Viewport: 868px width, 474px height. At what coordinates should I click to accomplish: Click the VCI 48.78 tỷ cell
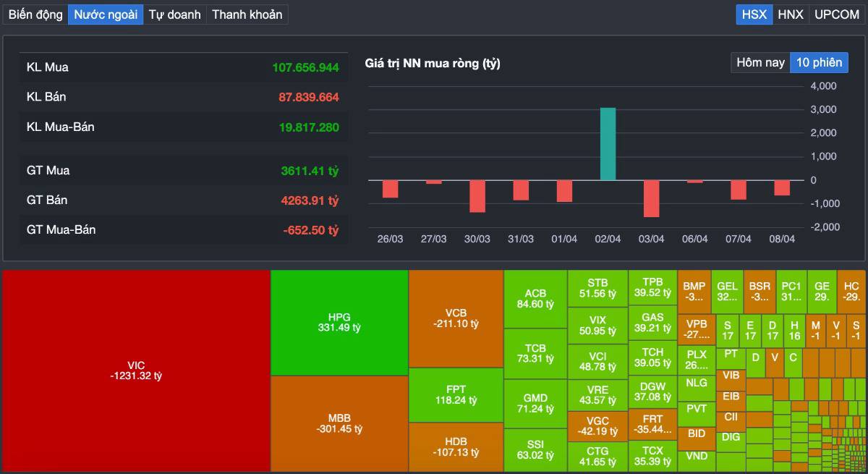597,361
